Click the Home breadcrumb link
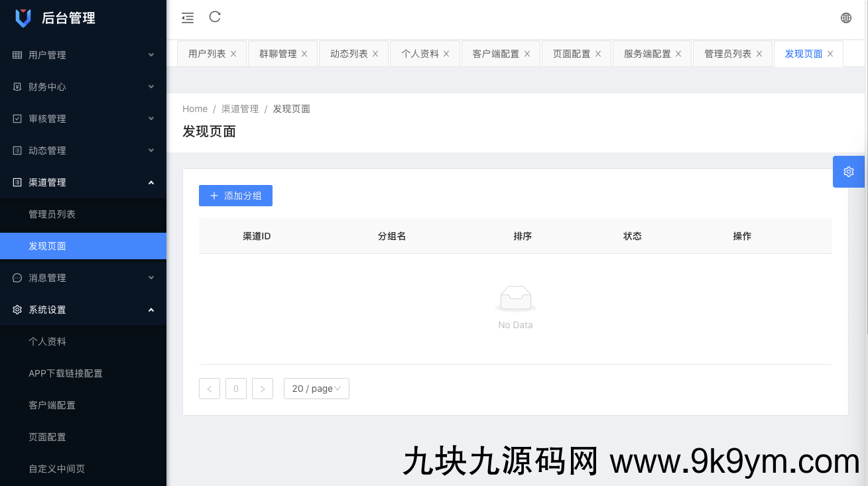This screenshot has height=486, width=868. (195, 108)
